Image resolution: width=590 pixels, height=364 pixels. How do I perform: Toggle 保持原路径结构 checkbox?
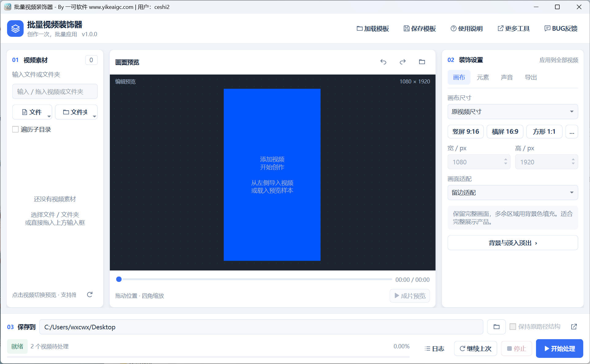[x=513, y=327]
